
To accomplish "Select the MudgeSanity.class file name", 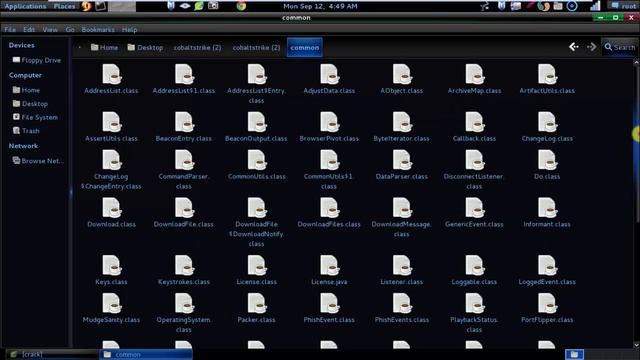I will pos(111,320).
